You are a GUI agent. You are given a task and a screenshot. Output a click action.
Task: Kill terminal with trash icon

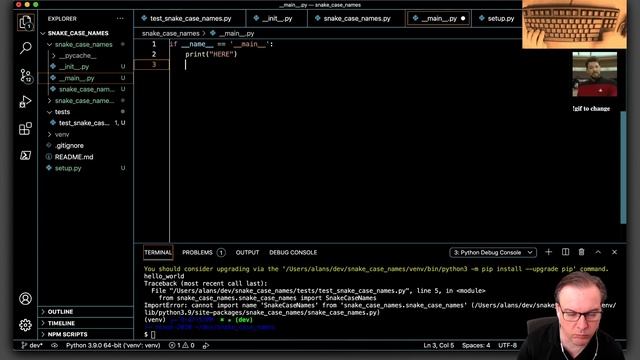(582, 252)
